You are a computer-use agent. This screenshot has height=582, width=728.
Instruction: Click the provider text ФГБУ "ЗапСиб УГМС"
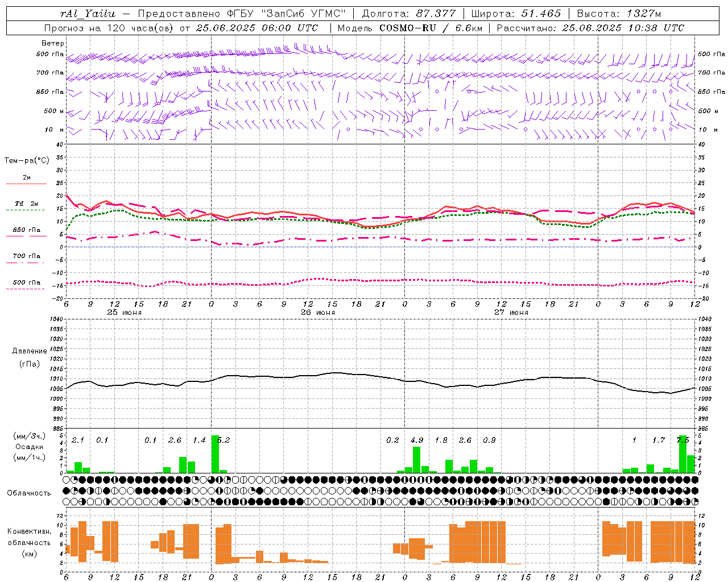288,14
